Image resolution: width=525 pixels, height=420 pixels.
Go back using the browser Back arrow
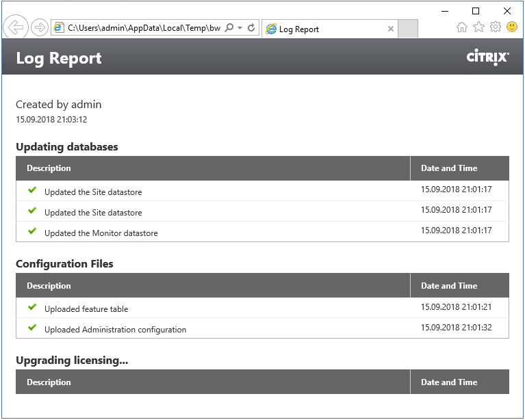pos(15,27)
